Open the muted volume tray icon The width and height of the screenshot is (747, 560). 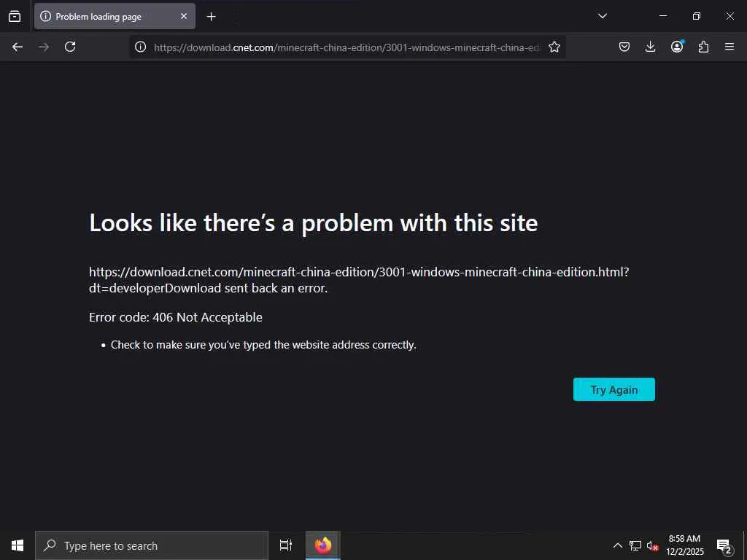click(x=652, y=545)
